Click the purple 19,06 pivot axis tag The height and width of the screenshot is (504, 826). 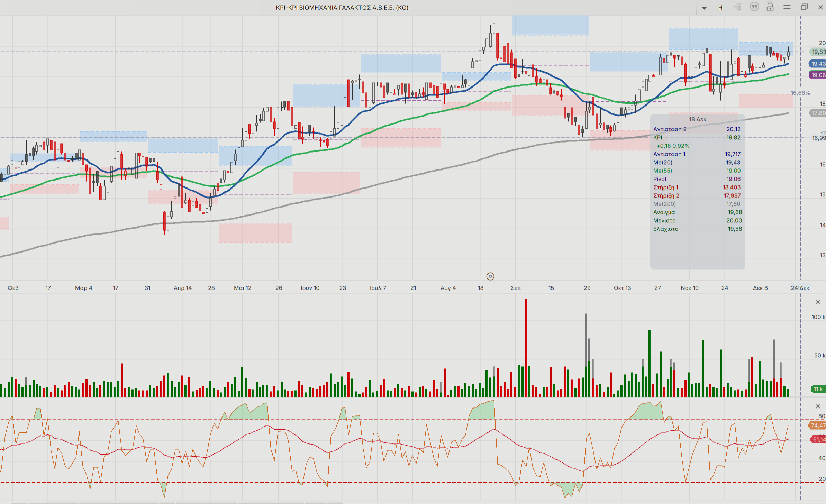(818, 75)
